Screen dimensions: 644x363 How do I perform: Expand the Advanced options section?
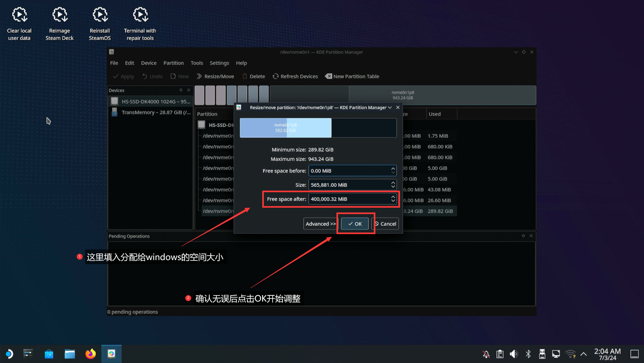coord(320,224)
